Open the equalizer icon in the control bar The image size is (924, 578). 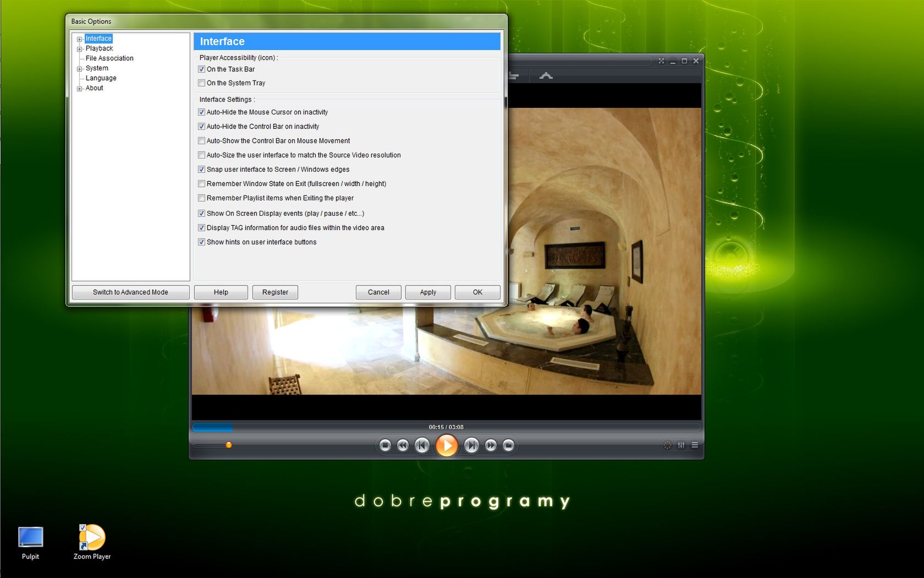681,445
